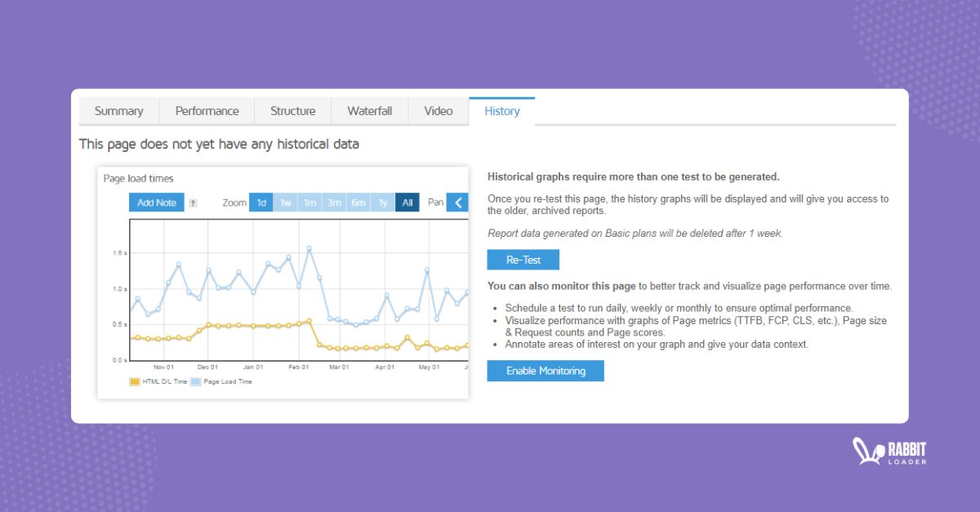Click the Pan left chevron arrow
The image size is (980, 512).
point(458,203)
